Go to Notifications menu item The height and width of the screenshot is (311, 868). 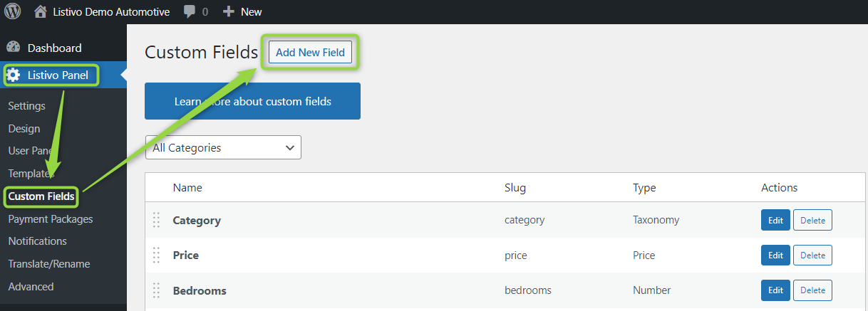[x=37, y=241]
